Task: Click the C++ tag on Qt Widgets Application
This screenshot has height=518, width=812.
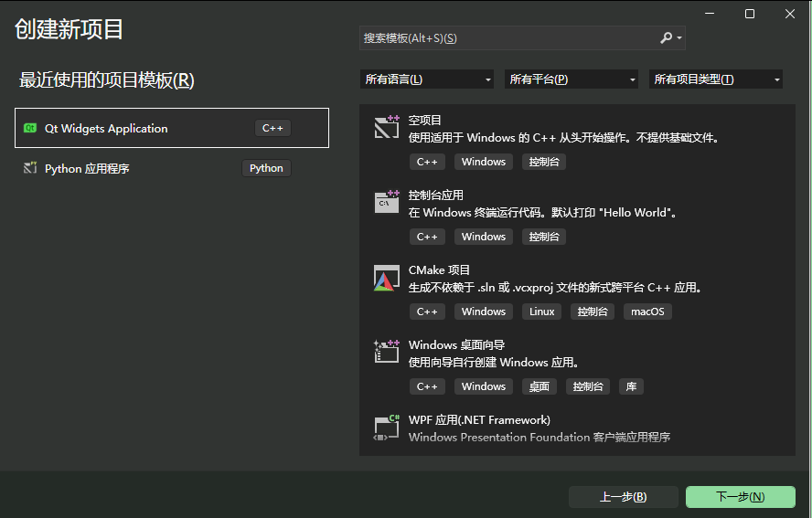Action: (272, 128)
